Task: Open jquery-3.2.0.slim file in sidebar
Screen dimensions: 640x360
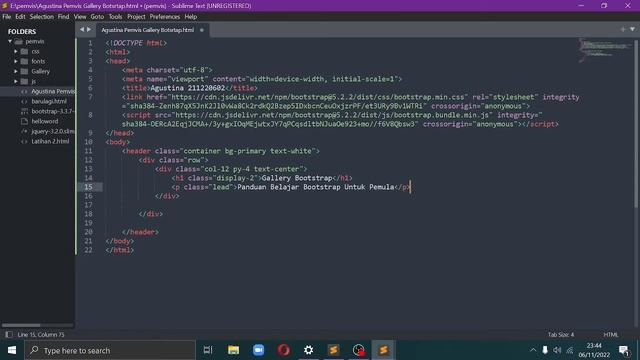Action: [x=53, y=131]
